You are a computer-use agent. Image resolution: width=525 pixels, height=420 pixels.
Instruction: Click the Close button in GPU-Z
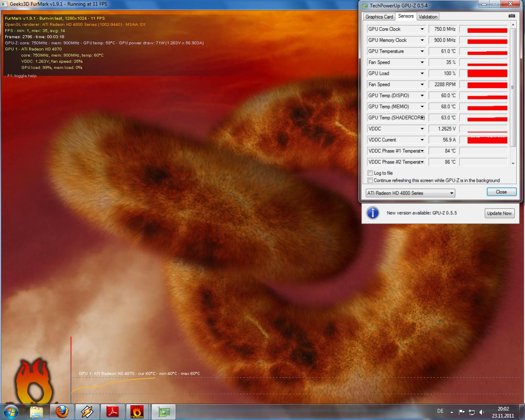pos(501,192)
